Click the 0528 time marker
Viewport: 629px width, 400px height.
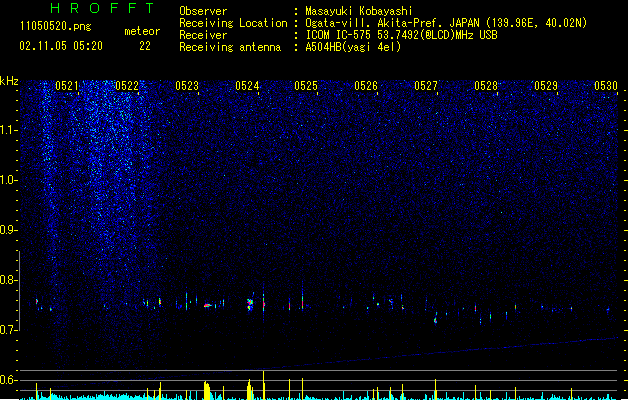coord(486,86)
